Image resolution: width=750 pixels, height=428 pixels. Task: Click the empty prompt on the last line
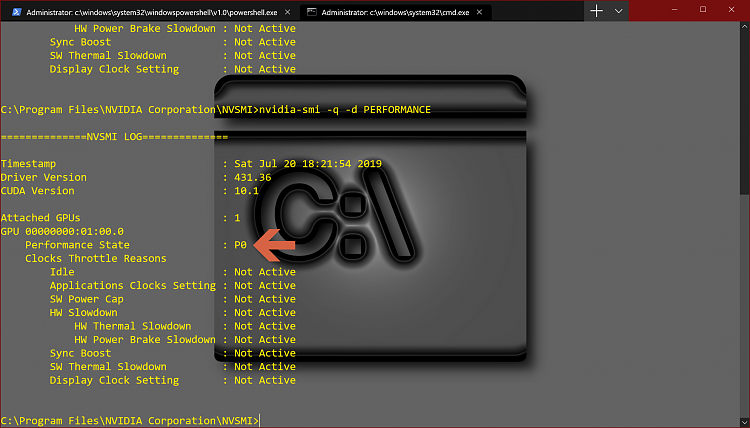130,421
